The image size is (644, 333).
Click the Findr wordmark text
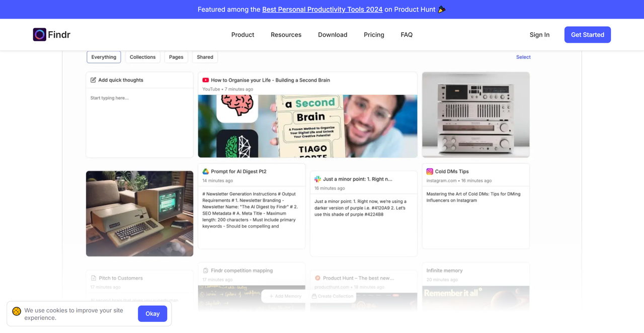(59, 35)
